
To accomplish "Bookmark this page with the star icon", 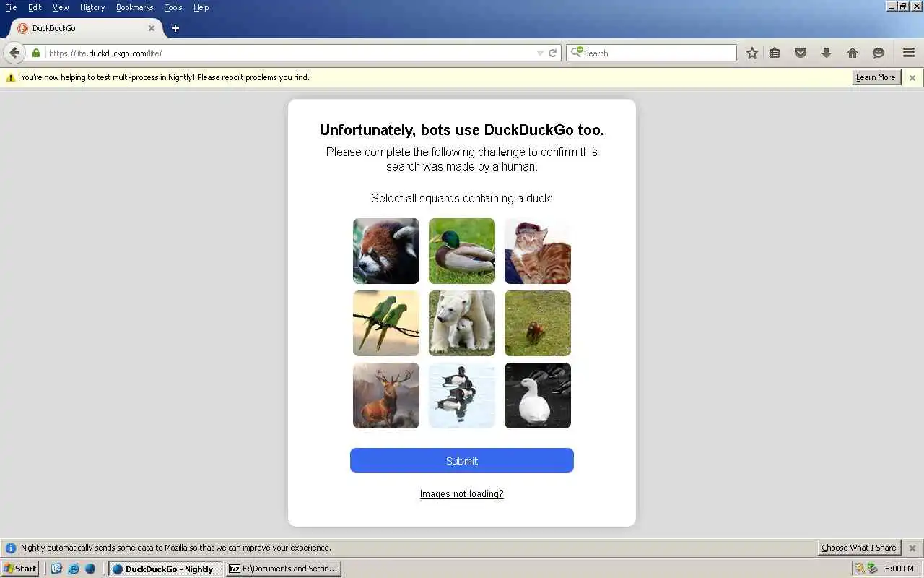I will [752, 53].
